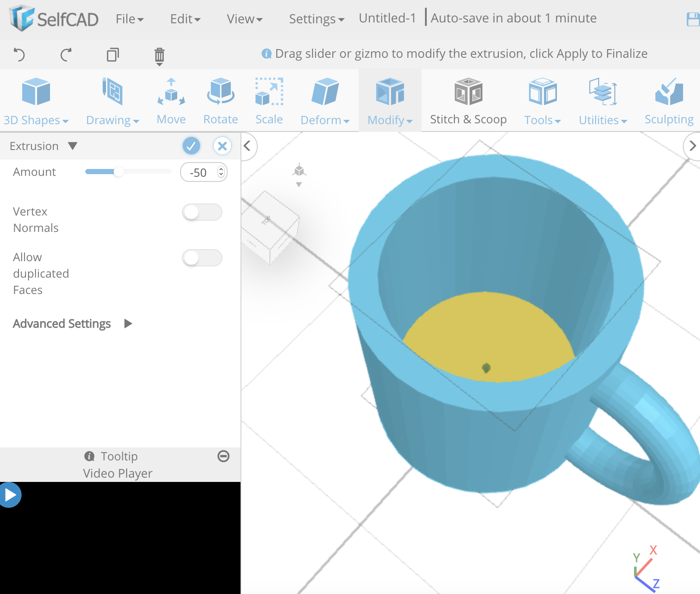This screenshot has width=700, height=594.
Task: Enable the Vertex Normals toggle
Action: [202, 213]
